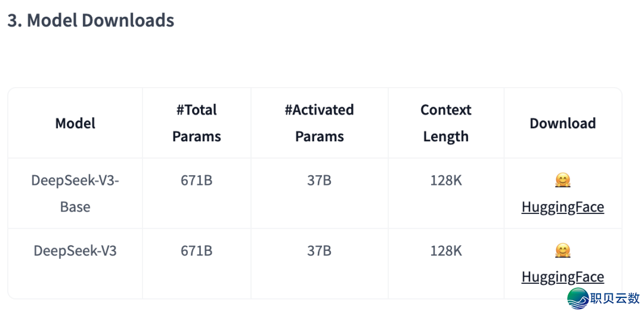Open HuggingFace link for DeepSeek-V3-Base
This screenshot has height=313, width=644.
click(x=563, y=207)
